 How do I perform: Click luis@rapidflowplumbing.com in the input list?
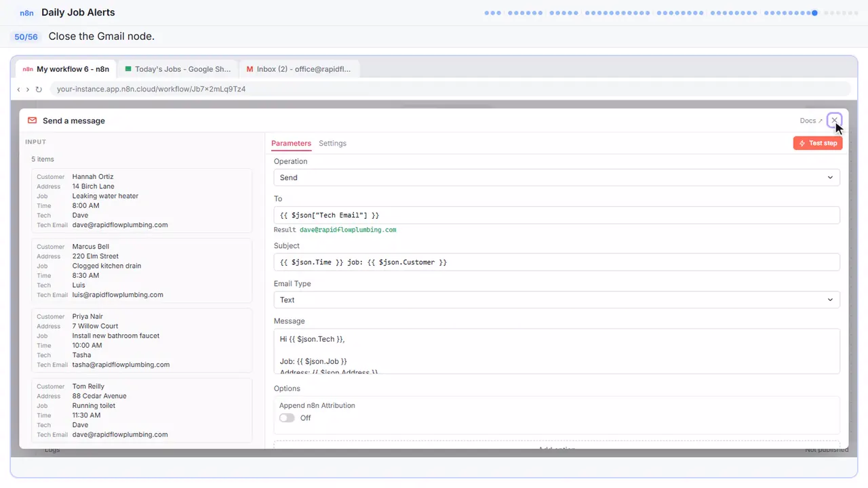(118, 295)
